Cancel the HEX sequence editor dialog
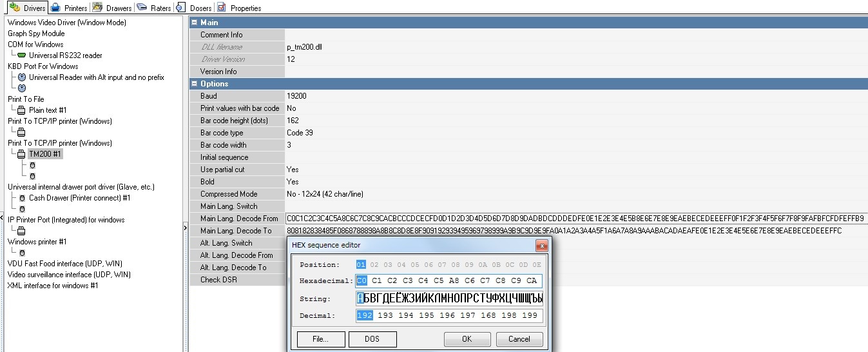 click(519, 338)
